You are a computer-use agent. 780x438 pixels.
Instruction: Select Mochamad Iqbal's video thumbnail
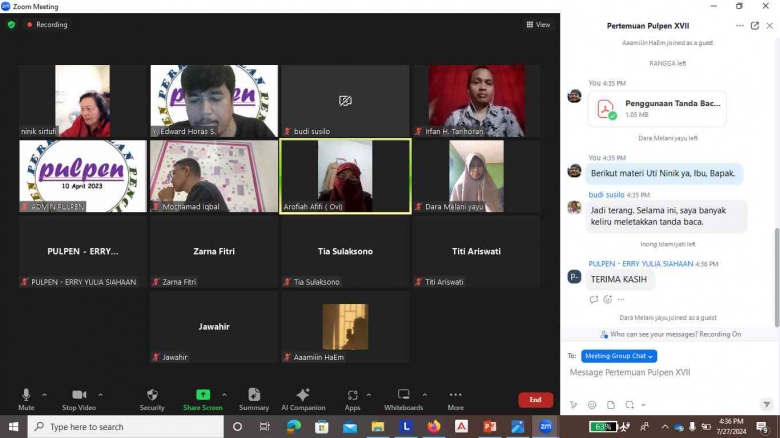click(214, 176)
